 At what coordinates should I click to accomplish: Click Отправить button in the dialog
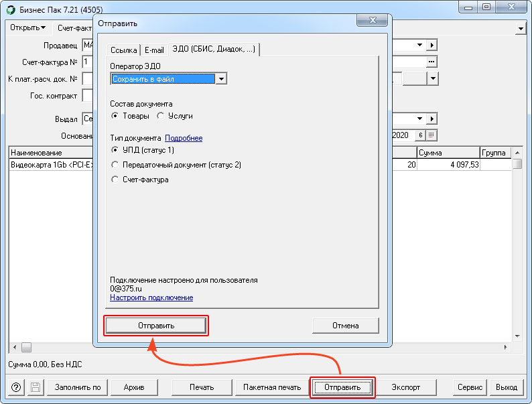point(156,326)
